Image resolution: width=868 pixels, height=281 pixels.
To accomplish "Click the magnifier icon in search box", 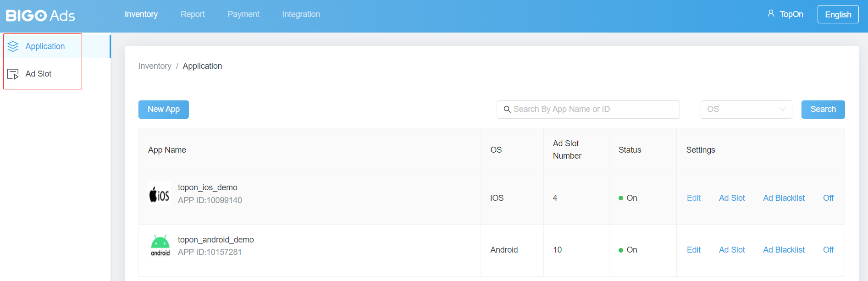I will point(507,109).
